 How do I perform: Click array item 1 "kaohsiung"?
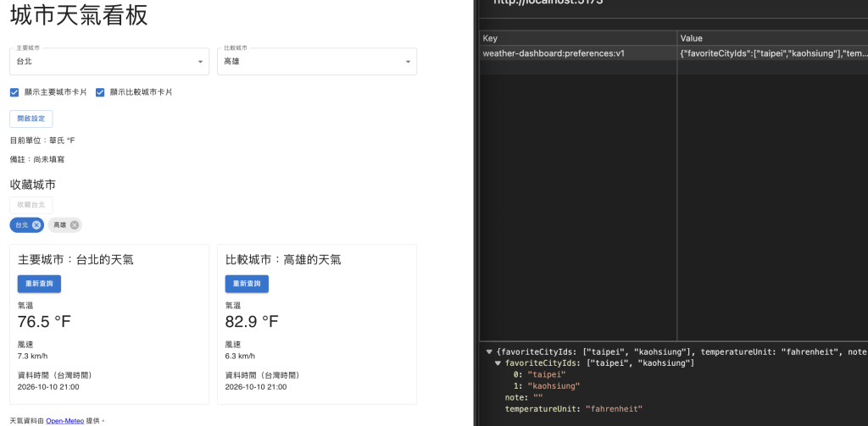[547, 385]
